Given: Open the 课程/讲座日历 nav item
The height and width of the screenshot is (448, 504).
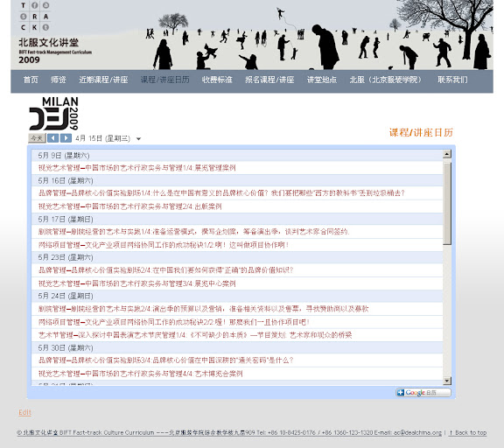Looking at the screenshot, I should point(164,80).
